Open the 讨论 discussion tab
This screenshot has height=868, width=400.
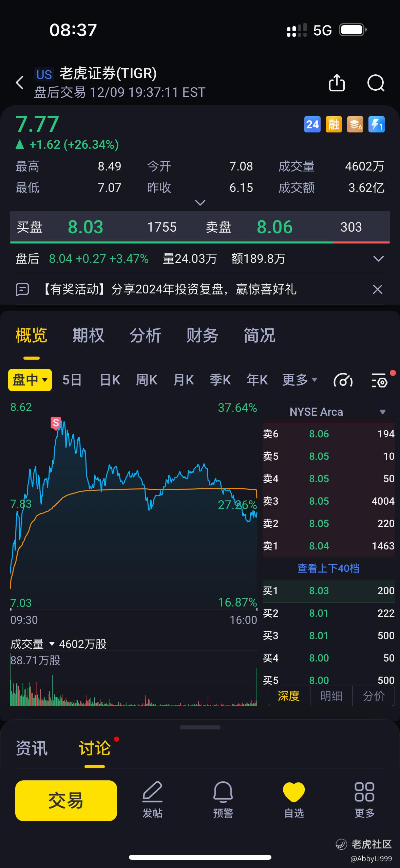95,748
